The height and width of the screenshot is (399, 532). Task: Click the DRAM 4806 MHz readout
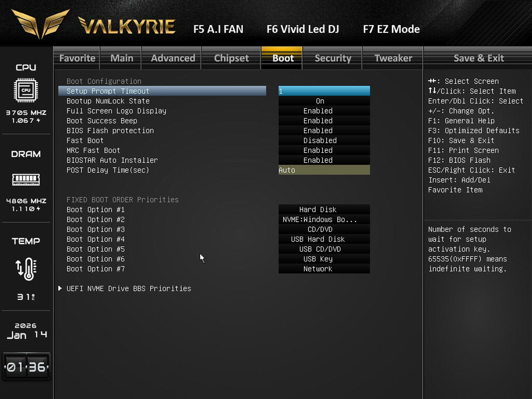point(26,201)
